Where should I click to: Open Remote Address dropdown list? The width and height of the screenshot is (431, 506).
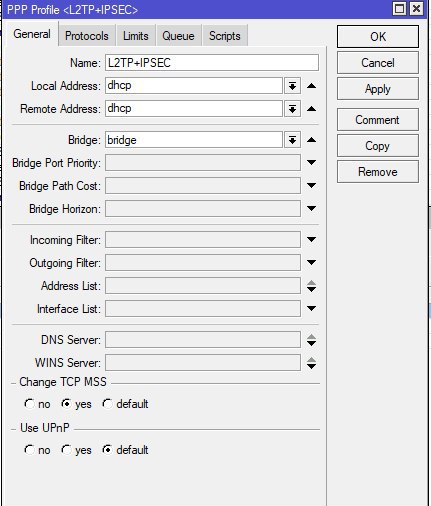292,109
